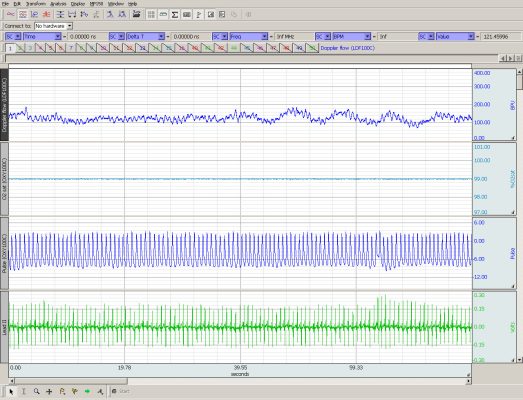Select the arrow pointer tool
The image size is (523, 400).
click(x=11, y=392)
